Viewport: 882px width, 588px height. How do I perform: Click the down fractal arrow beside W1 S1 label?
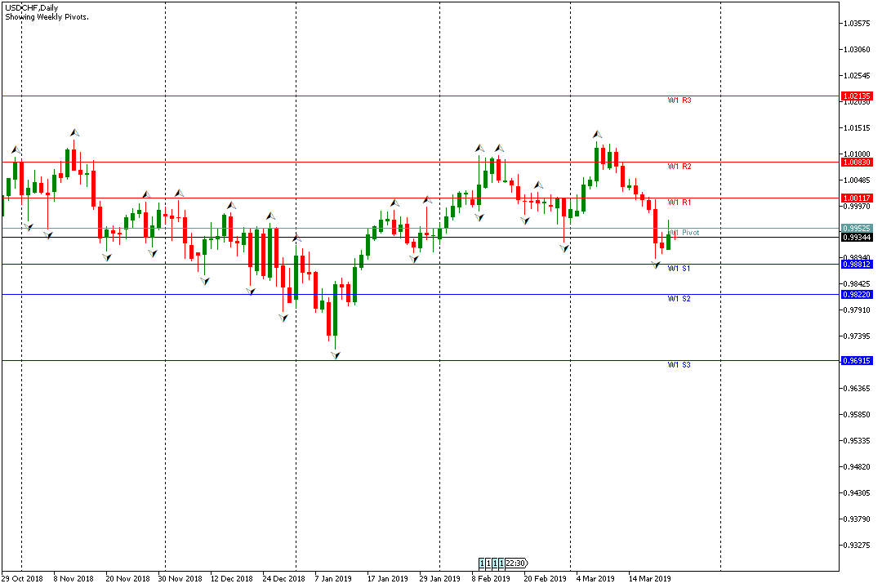click(x=655, y=264)
